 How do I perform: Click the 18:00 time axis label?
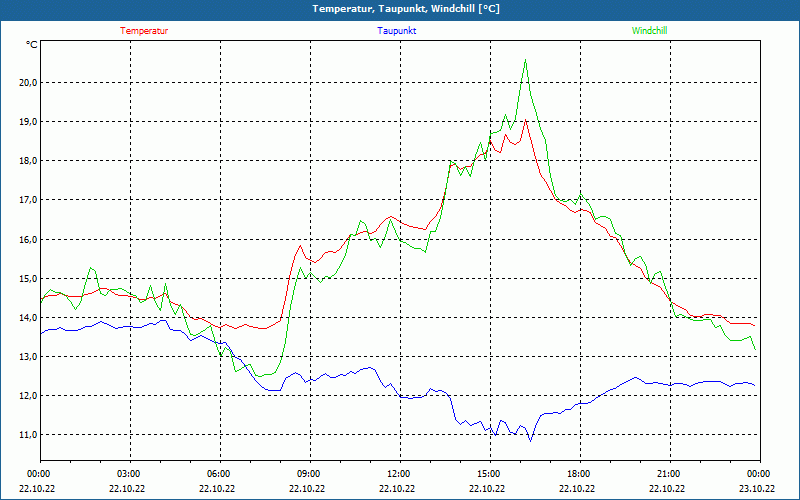pyautogui.click(x=579, y=474)
